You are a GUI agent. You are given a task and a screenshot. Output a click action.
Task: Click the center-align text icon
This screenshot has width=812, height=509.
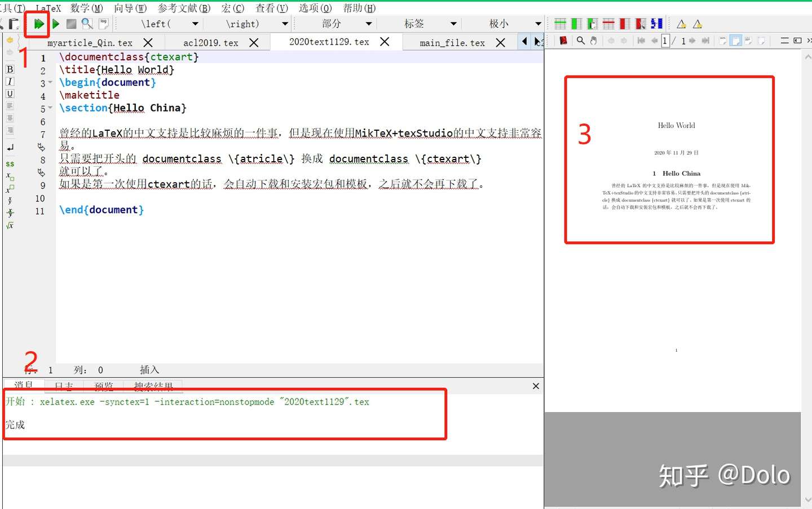click(10, 118)
